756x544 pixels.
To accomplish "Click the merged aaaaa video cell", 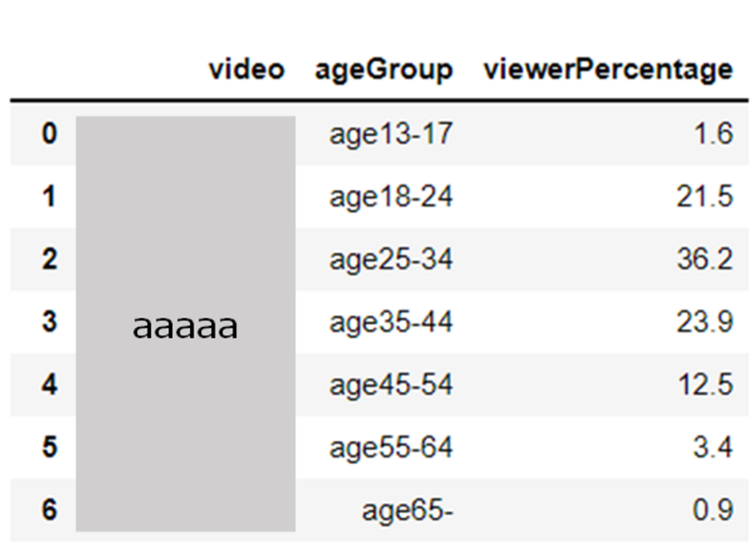I will (185, 324).
